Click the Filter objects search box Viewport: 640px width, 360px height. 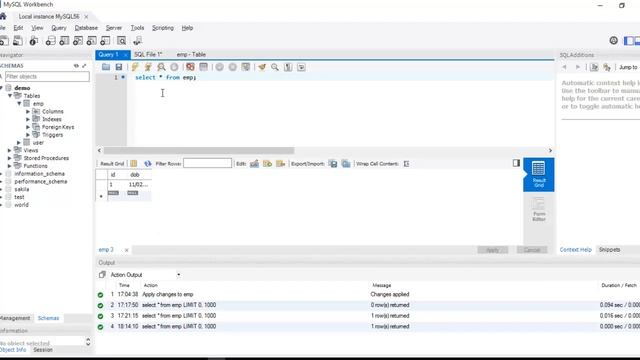(x=47, y=76)
